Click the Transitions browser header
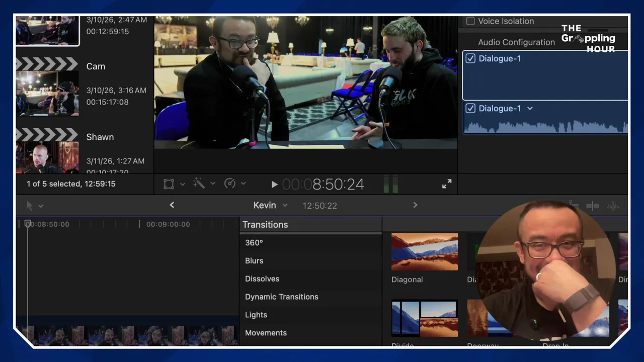Screen dimensions: 644x362 click(x=265, y=225)
